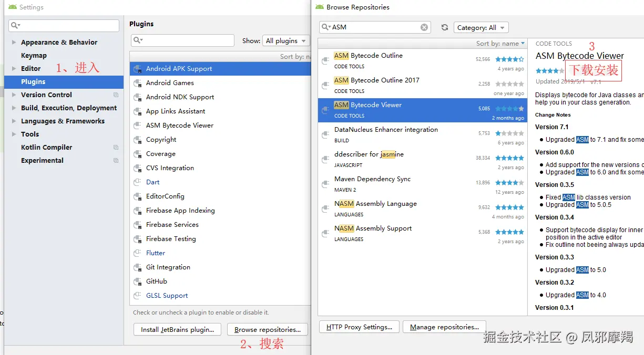Expand the Editor settings node

[14, 69]
